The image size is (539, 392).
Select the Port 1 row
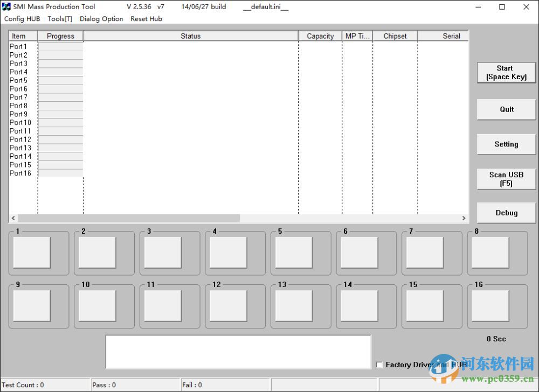click(x=239, y=46)
